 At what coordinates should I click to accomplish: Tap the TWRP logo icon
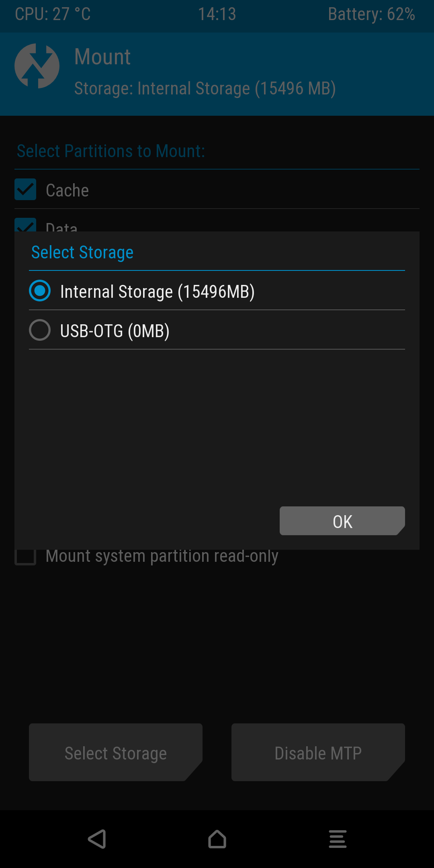[37, 66]
